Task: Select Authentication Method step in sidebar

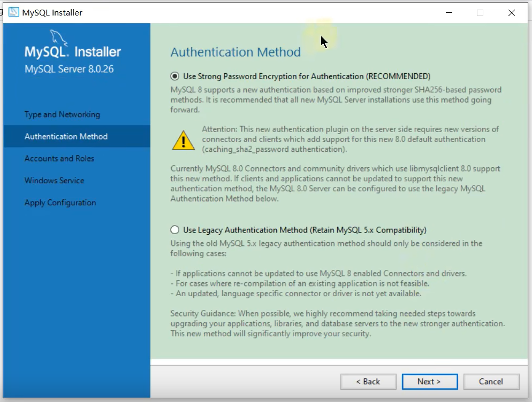Action: [x=66, y=136]
